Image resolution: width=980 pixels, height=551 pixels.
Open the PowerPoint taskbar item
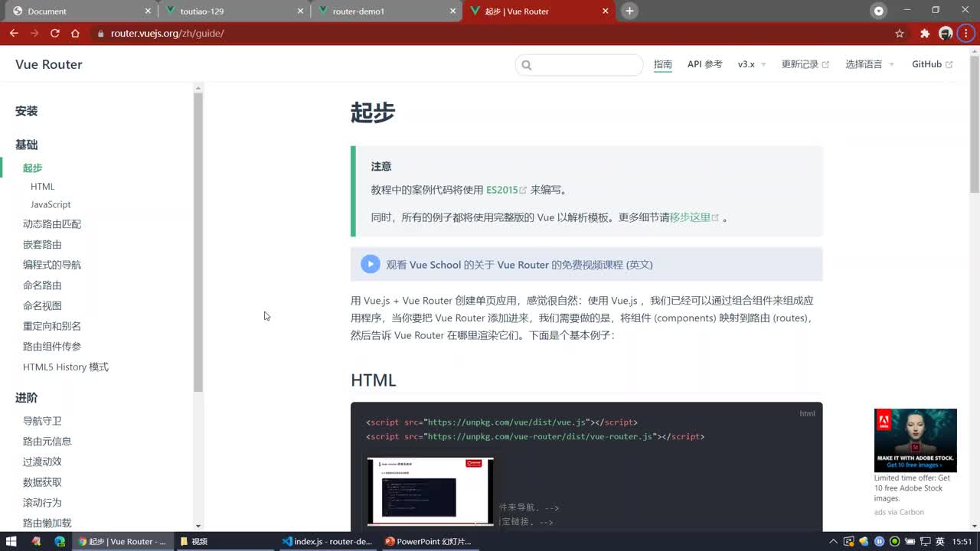(428, 541)
